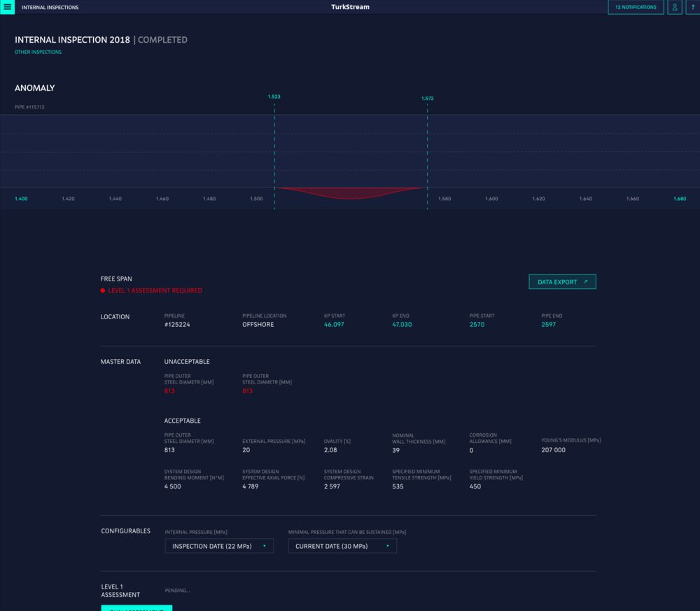
Task: Select the 1.523 anomaly start marker
Action: (x=274, y=97)
